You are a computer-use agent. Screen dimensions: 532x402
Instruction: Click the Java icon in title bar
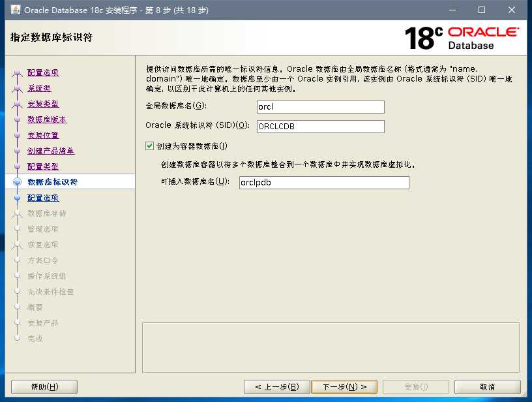pos(15,10)
